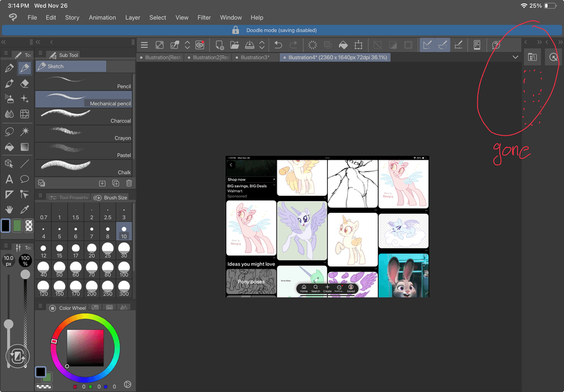
Task: Delete sub tool with trash icon
Action: click(x=129, y=183)
